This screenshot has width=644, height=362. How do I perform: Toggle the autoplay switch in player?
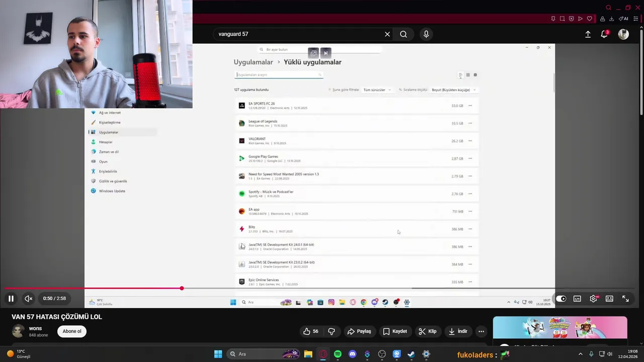[561, 299]
